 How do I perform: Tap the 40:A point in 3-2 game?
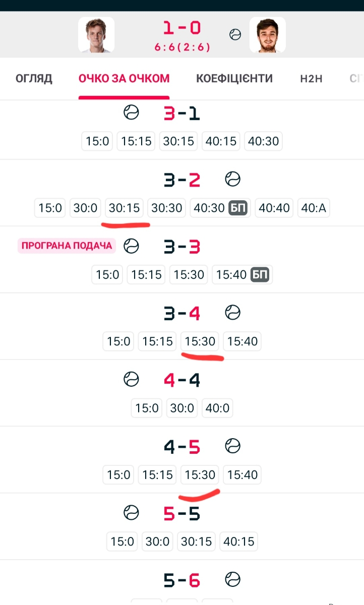tap(314, 208)
